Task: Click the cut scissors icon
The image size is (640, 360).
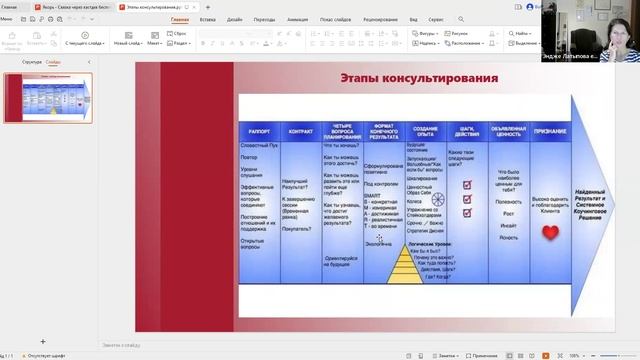Action: (53, 34)
